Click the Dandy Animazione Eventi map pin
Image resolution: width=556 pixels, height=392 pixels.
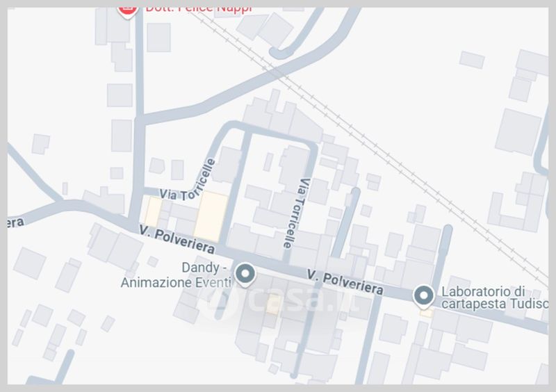[245, 275]
